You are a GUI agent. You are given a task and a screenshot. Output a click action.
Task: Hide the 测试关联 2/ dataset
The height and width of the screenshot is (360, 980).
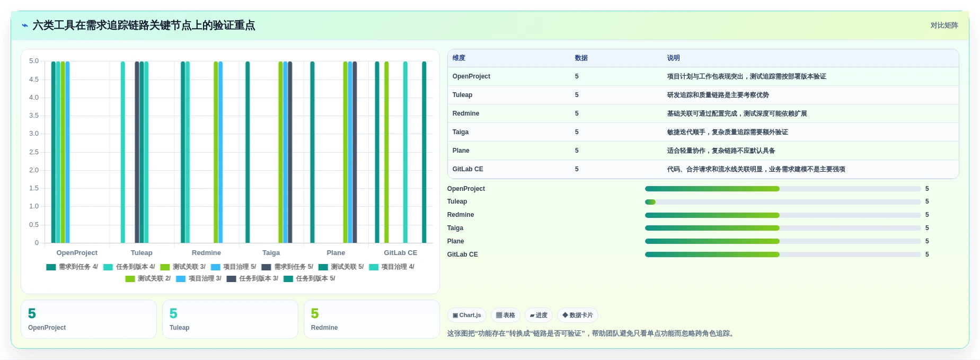tap(148, 279)
